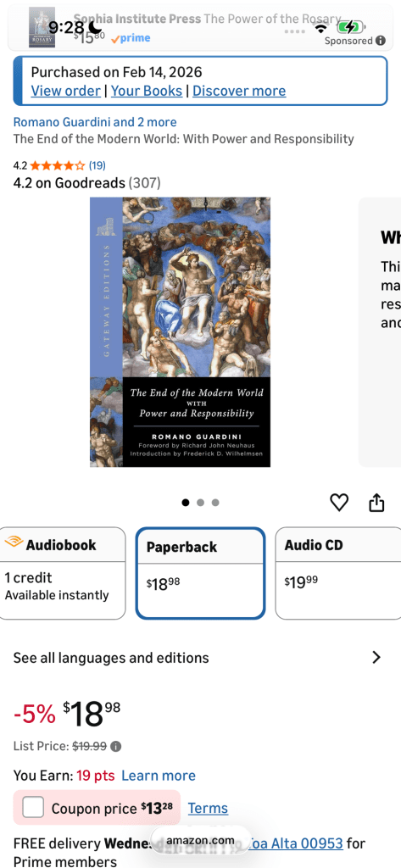Choose the Audiobook 1 credit option
This screenshot has width=401, height=868.
coord(63,573)
